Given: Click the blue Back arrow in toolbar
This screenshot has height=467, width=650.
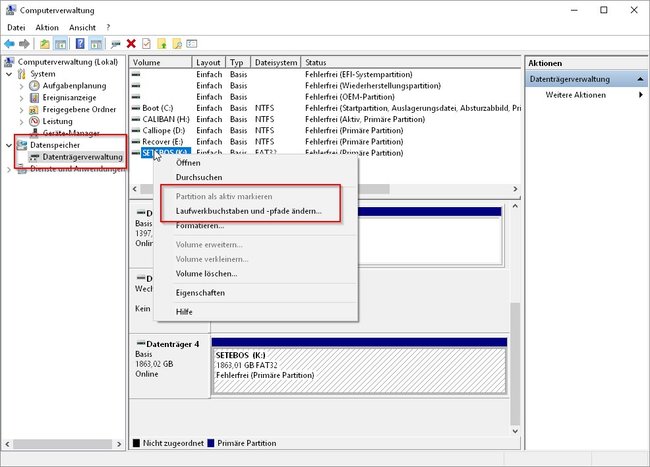Looking at the screenshot, I should [9, 44].
